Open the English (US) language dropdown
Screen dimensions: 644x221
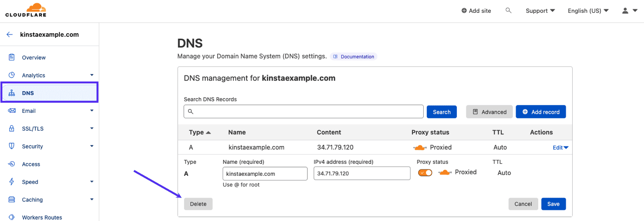(588, 11)
